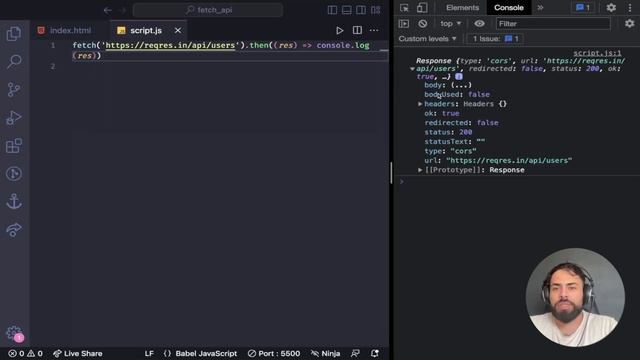
Task: Open the DevTools settings gear
Action: [x=611, y=8]
